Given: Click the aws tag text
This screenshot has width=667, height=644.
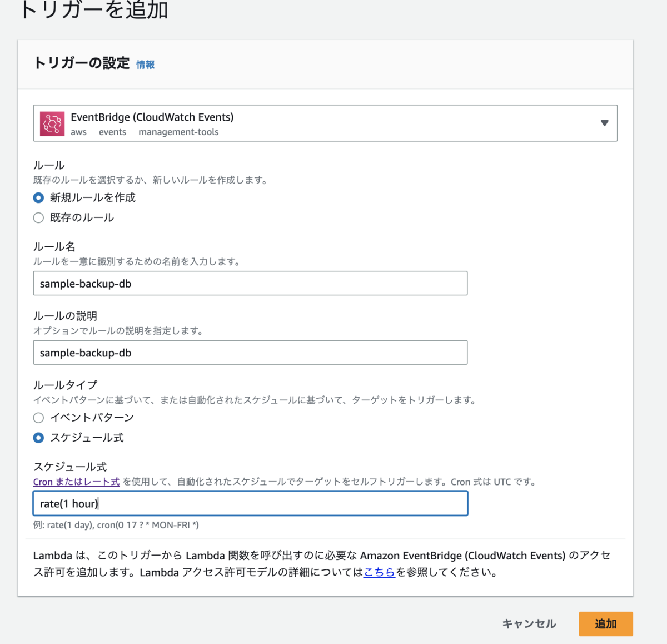Looking at the screenshot, I should coord(78,132).
